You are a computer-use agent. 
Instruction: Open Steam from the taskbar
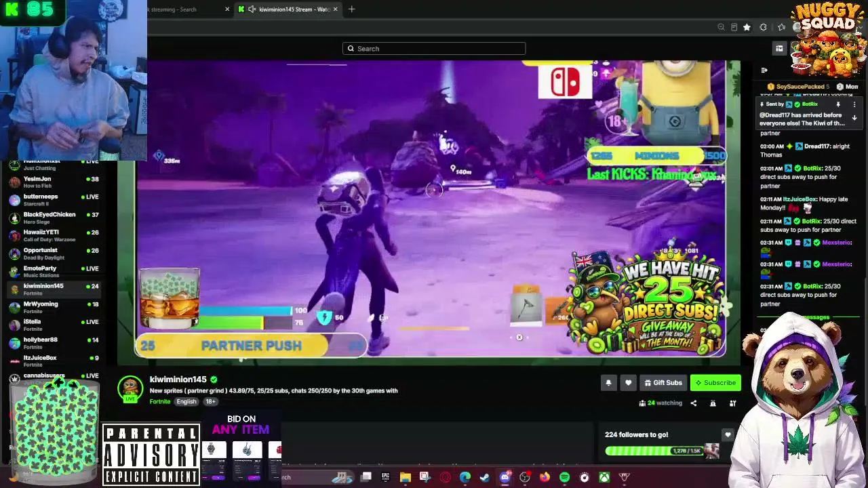click(484, 477)
